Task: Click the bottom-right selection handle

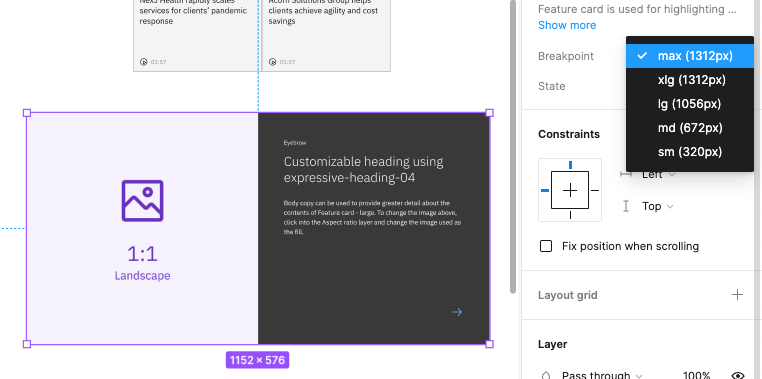Action: (489, 344)
